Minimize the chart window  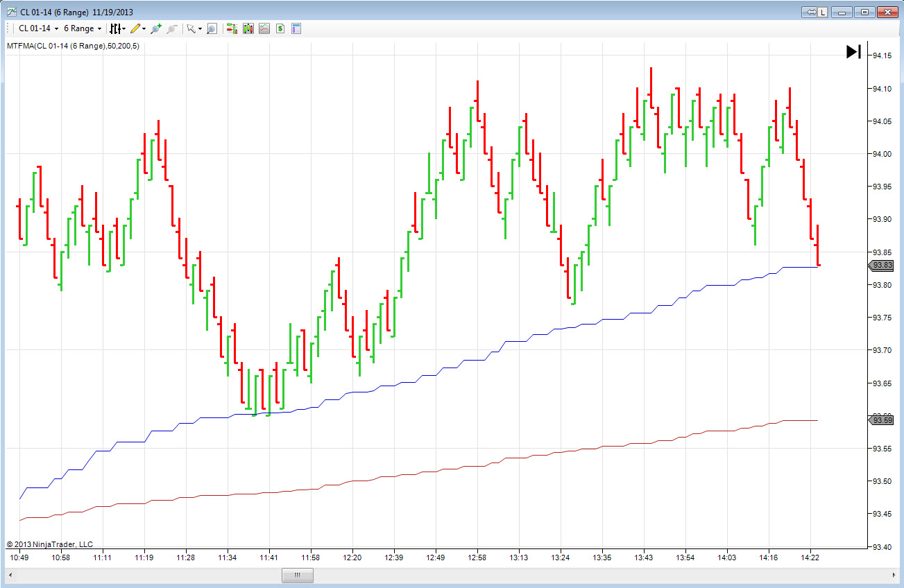[842, 12]
